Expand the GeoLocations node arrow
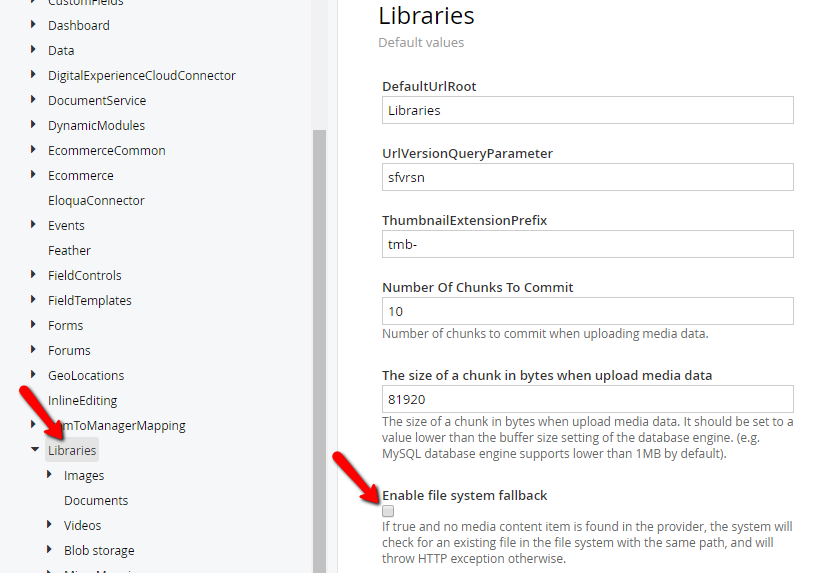This screenshot has height=573, width=820. coord(33,374)
